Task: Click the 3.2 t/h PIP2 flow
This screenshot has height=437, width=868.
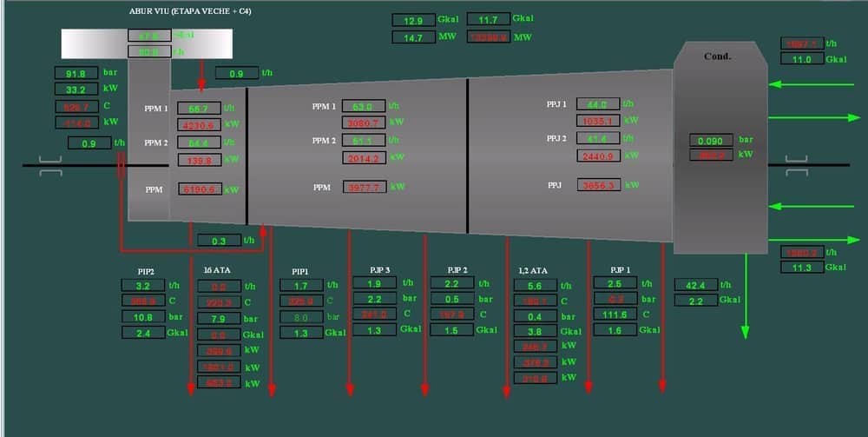Action: pyautogui.click(x=143, y=285)
